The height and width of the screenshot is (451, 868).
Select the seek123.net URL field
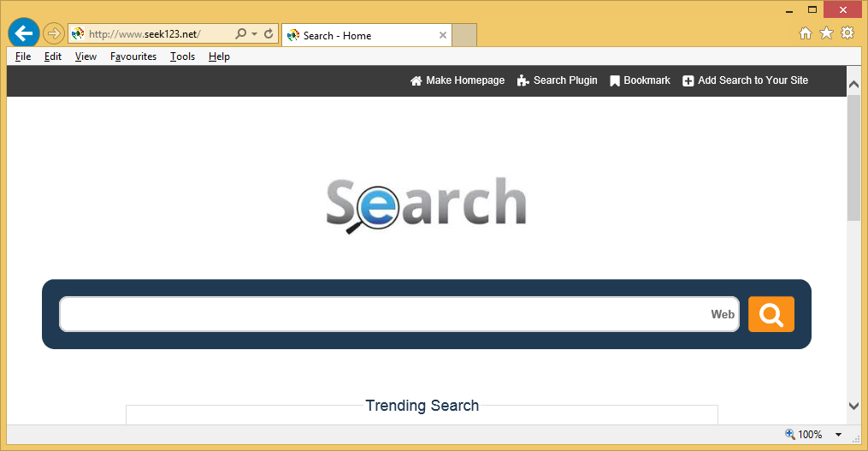pos(144,33)
